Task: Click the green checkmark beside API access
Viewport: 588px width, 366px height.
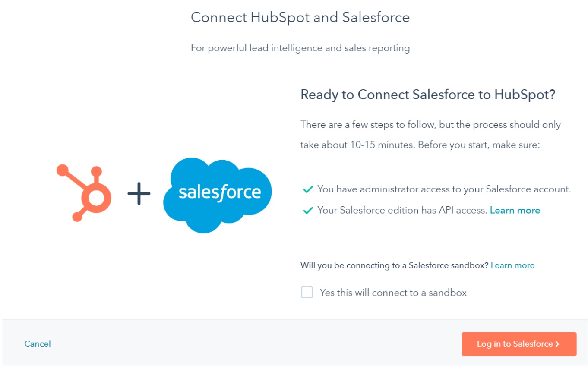Action: [x=308, y=210]
